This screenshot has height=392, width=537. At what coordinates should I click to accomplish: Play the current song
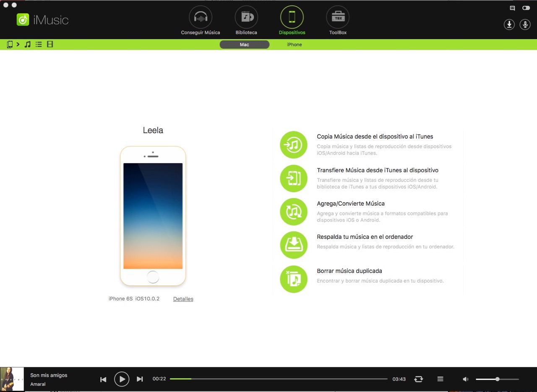(x=122, y=379)
